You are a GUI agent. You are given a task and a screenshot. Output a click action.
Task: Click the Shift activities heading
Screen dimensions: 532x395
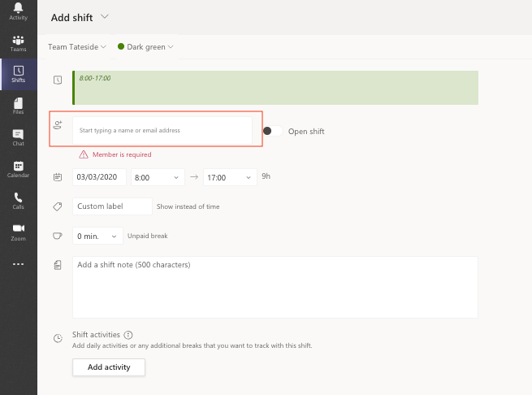point(96,335)
